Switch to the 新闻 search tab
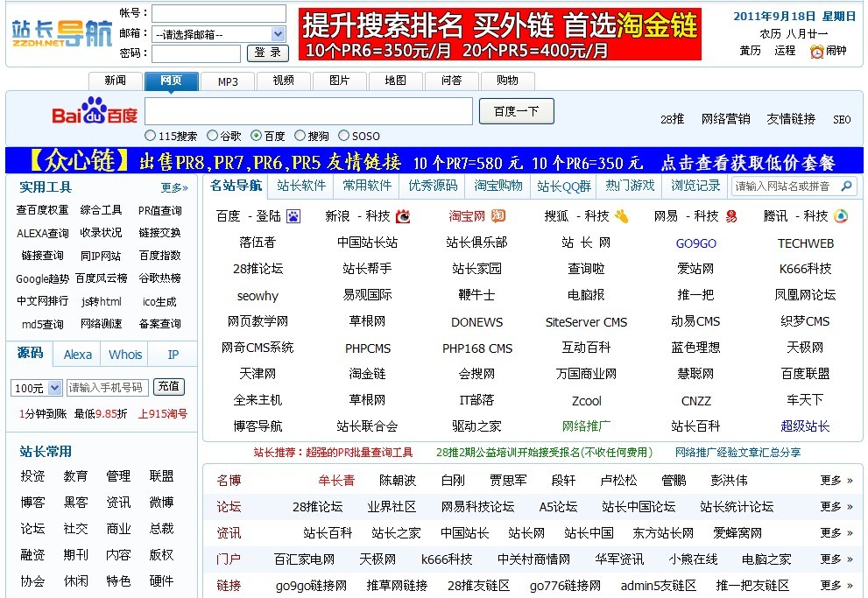Viewport: 868px width, 598px height. (x=115, y=81)
